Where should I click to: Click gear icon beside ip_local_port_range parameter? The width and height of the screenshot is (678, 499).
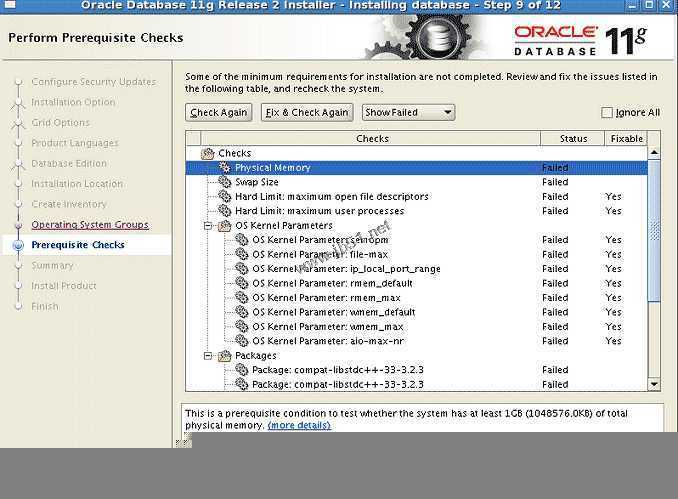point(241,269)
